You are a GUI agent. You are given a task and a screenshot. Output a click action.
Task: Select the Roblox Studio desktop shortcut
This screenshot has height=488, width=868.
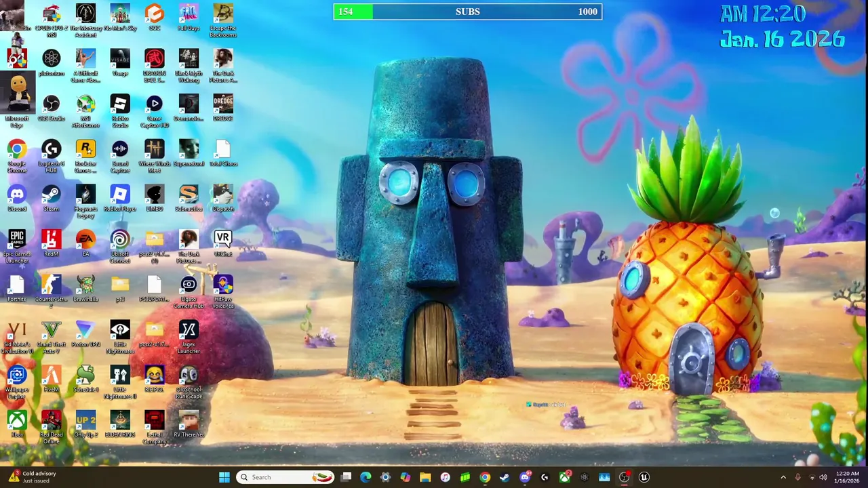pos(120,111)
